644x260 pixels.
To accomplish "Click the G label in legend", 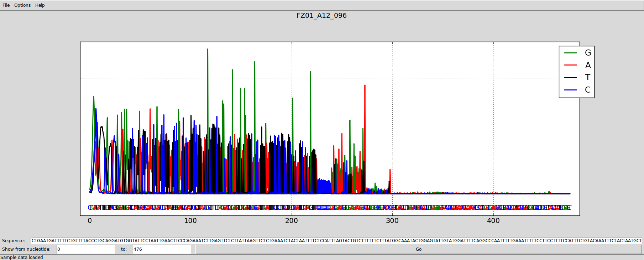I will (588, 53).
